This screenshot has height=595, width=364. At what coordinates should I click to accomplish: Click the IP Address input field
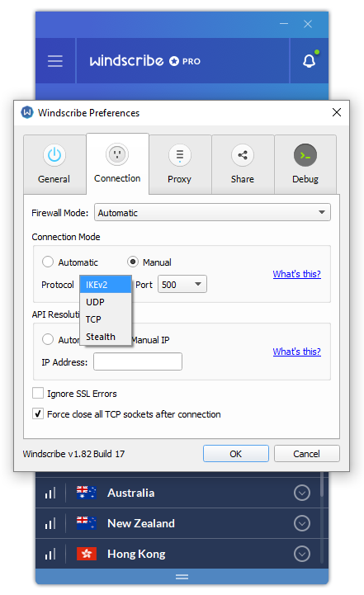point(138,361)
